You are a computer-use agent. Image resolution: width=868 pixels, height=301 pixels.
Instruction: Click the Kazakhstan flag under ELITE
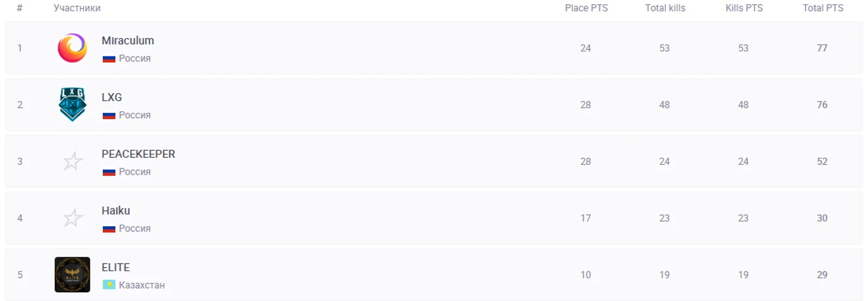coord(109,285)
